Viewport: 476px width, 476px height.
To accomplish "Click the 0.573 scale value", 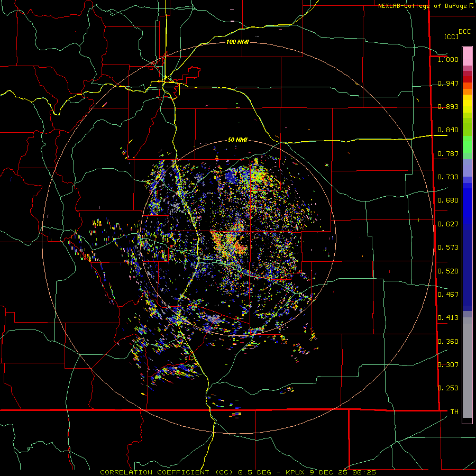I will tap(448, 248).
